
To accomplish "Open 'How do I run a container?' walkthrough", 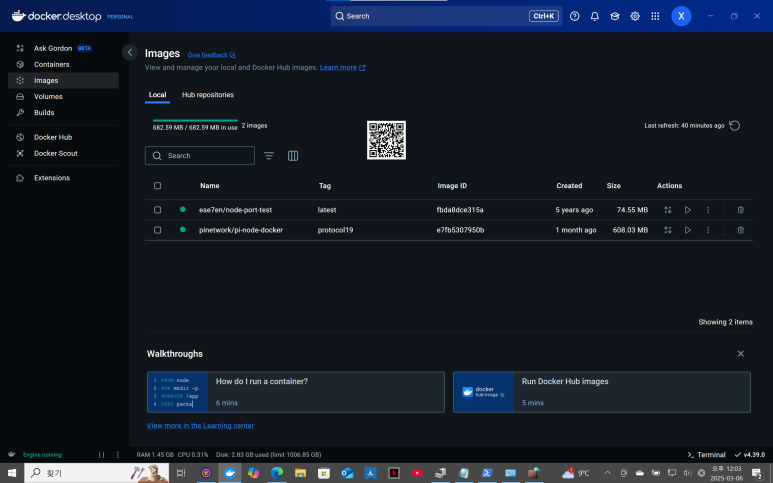I will [x=296, y=392].
